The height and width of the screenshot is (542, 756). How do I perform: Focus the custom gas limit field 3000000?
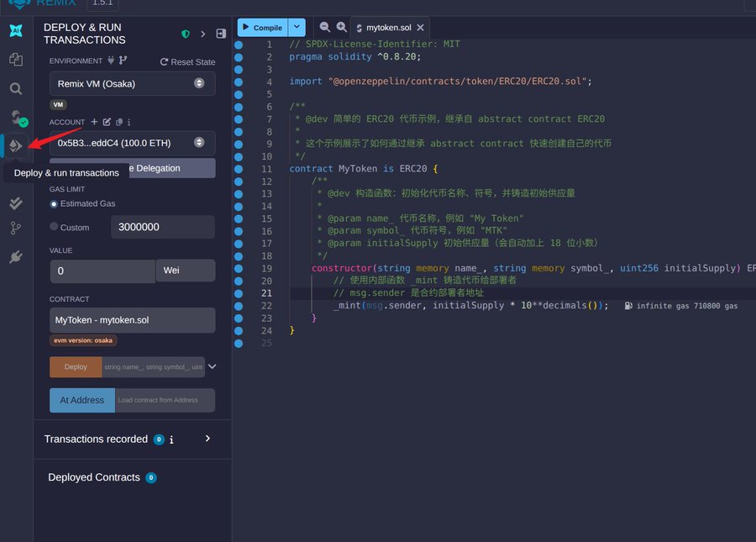pos(163,227)
